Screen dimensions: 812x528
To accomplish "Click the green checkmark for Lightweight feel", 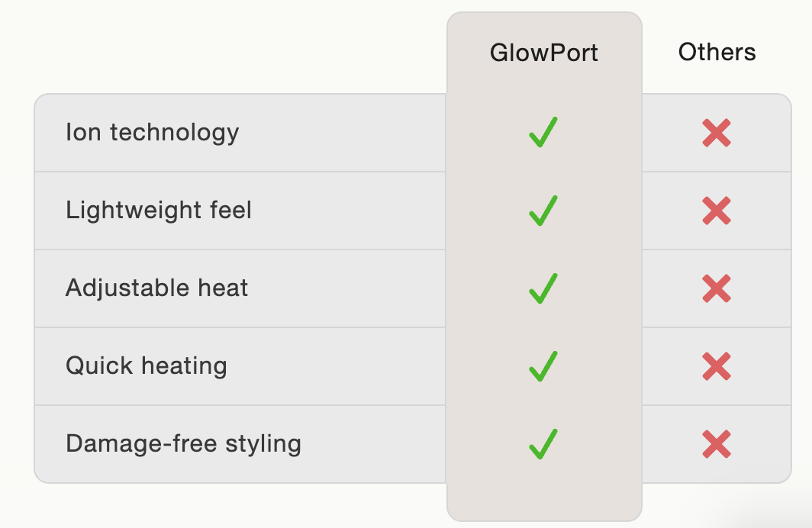I will tap(543, 211).
